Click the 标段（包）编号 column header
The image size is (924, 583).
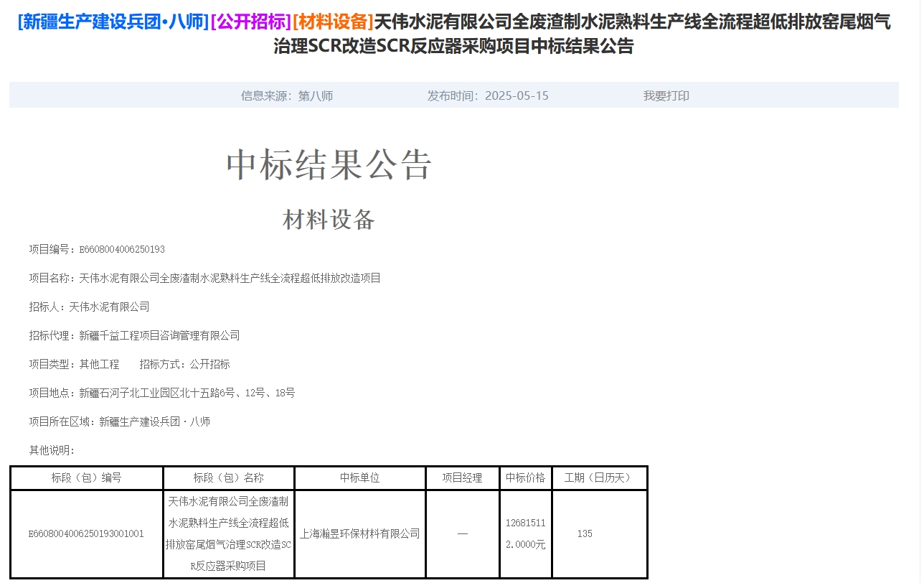(87, 478)
